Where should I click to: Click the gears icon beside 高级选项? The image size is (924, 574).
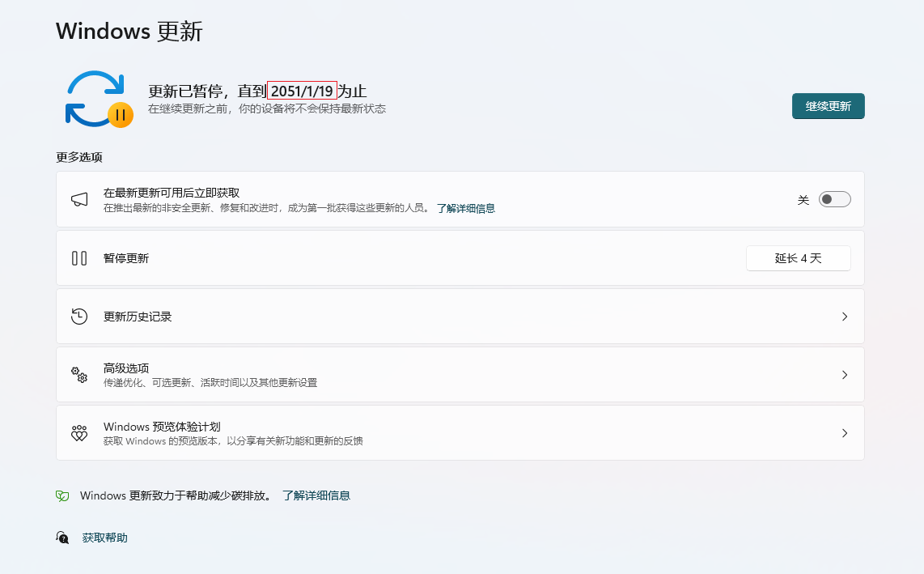tap(79, 375)
